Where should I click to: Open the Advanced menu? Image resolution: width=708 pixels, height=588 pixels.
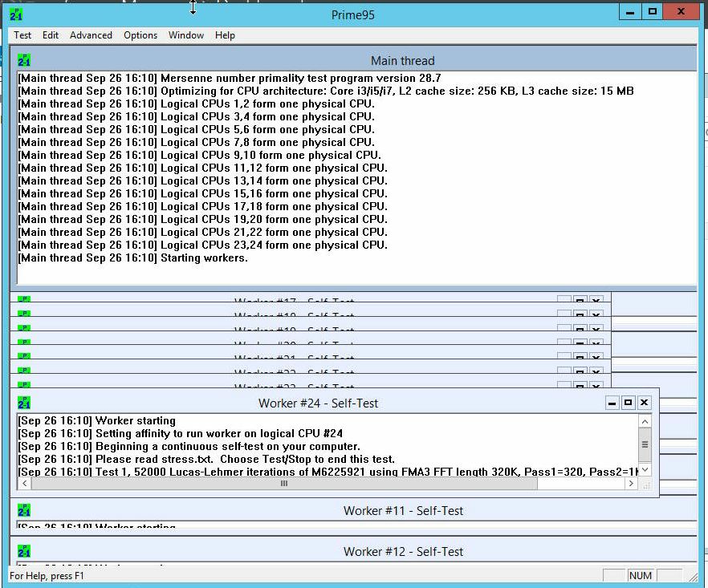pyautogui.click(x=91, y=35)
